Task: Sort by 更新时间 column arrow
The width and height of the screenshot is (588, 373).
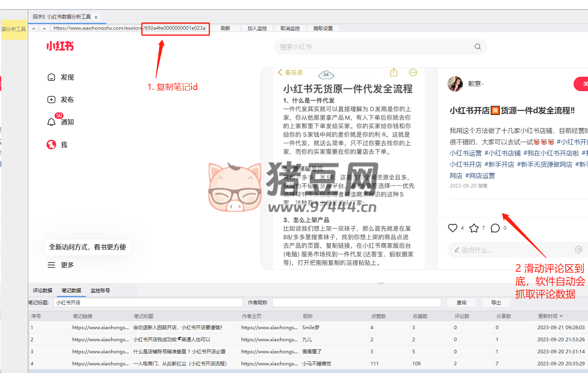Action: (x=561, y=316)
